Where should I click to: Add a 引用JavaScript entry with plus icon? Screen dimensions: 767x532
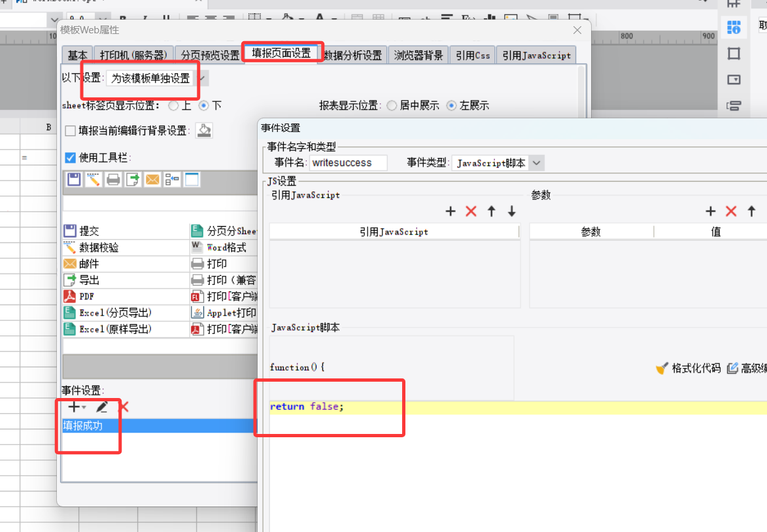pos(451,211)
